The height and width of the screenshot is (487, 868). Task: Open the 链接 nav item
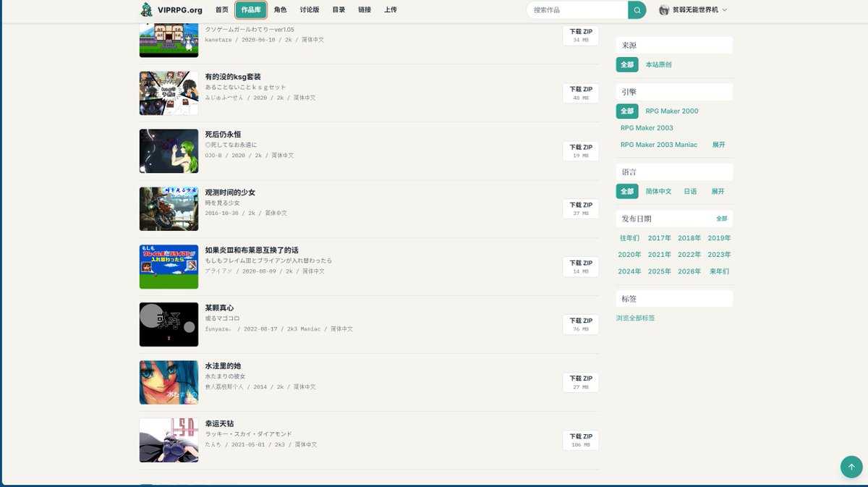pos(365,10)
